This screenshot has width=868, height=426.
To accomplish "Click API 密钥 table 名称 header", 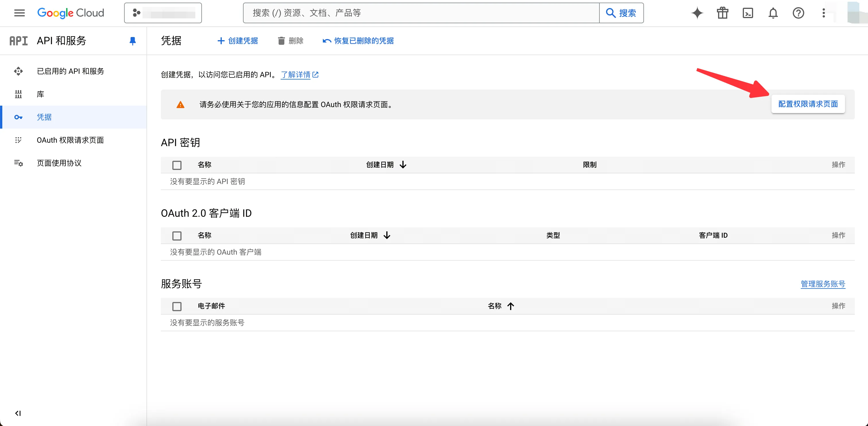I will 205,165.
